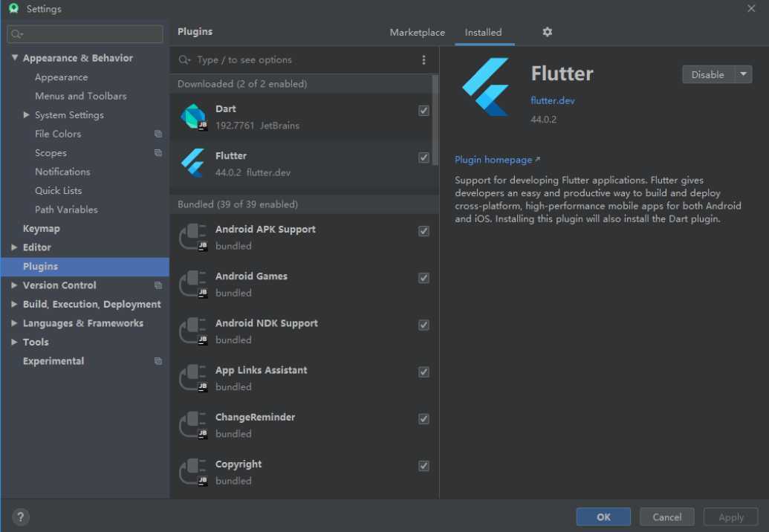Click the settings search magnifier icon
Screen dimensions: 769x532
pos(16,34)
